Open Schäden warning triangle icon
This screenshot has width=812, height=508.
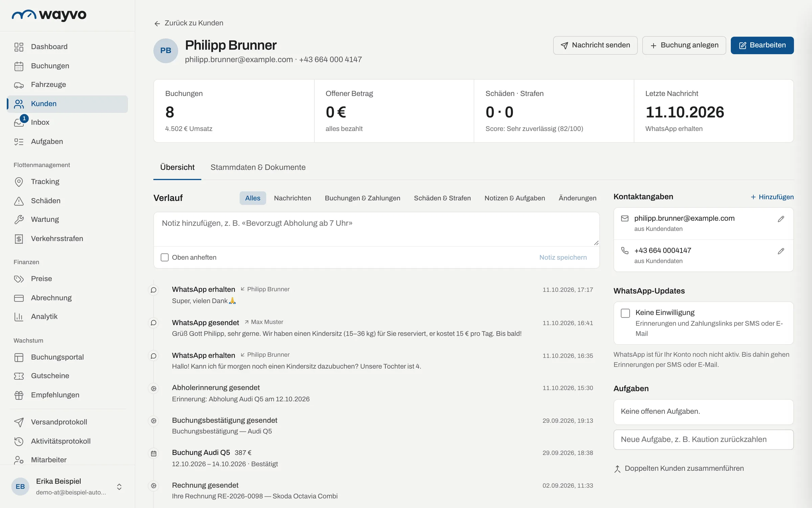(19, 201)
